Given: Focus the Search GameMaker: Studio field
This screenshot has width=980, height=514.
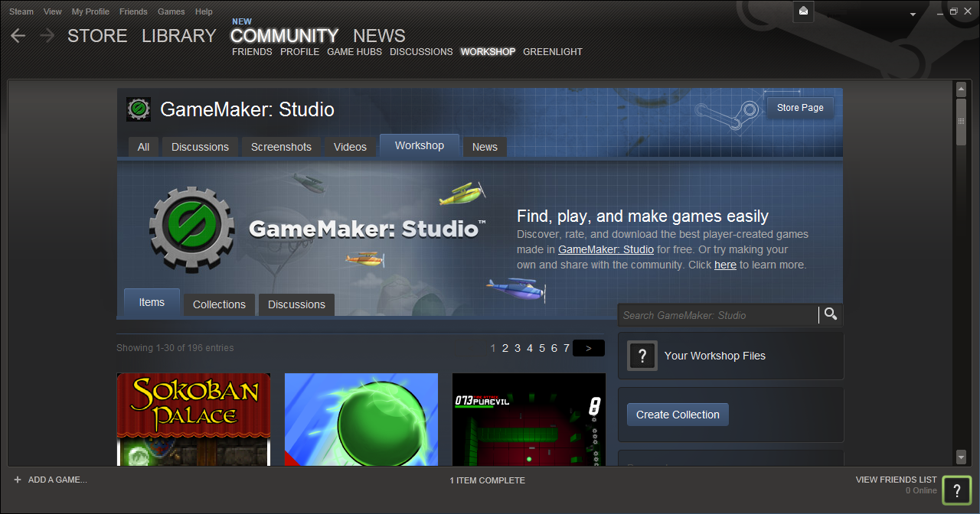Looking at the screenshot, I should (x=719, y=315).
